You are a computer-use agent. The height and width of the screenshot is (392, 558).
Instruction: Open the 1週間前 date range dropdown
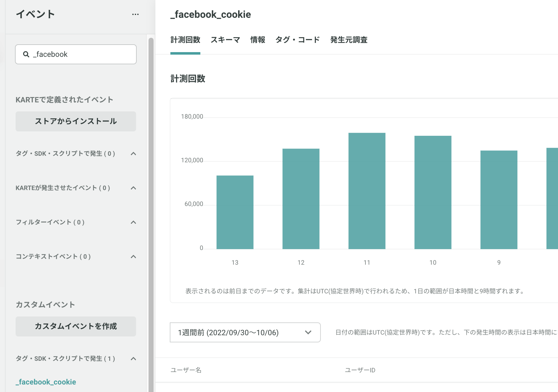[x=245, y=332]
